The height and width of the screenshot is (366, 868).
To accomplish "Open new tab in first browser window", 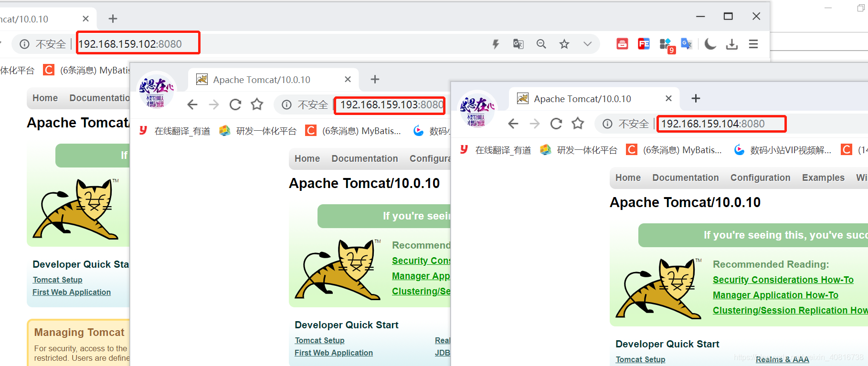I will [x=113, y=19].
